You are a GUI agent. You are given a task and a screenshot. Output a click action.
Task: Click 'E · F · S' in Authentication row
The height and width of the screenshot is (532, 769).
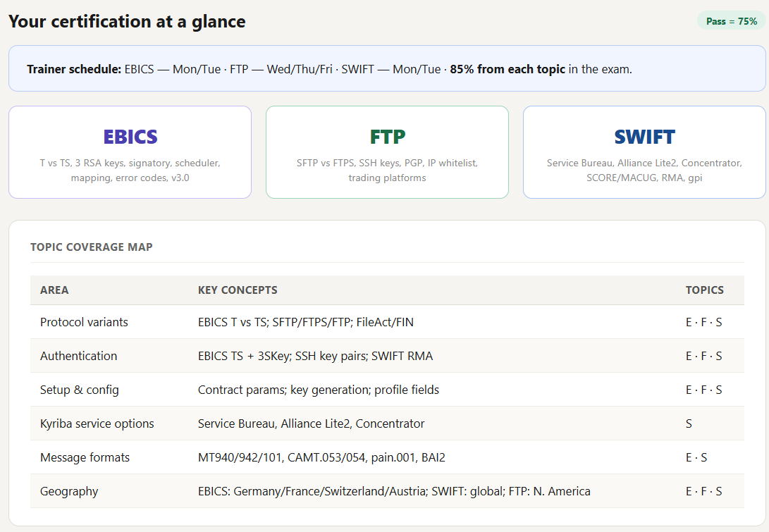703,356
